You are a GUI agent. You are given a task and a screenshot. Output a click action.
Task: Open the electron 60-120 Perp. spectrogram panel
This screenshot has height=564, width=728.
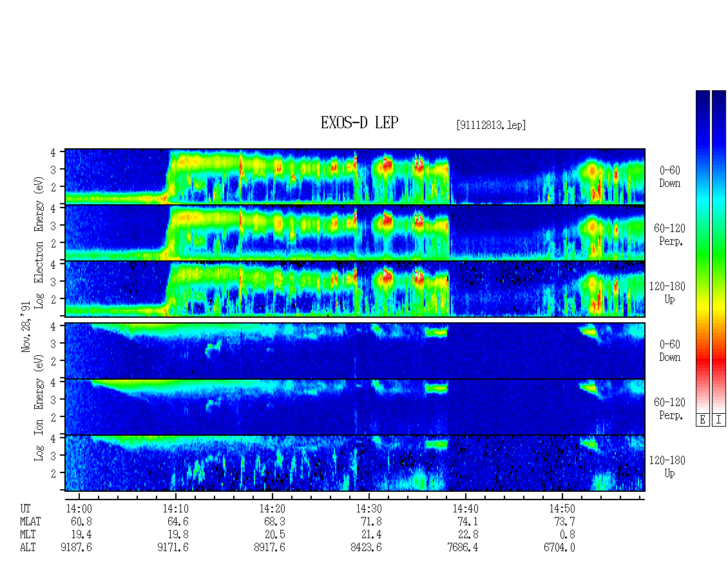(x=355, y=233)
